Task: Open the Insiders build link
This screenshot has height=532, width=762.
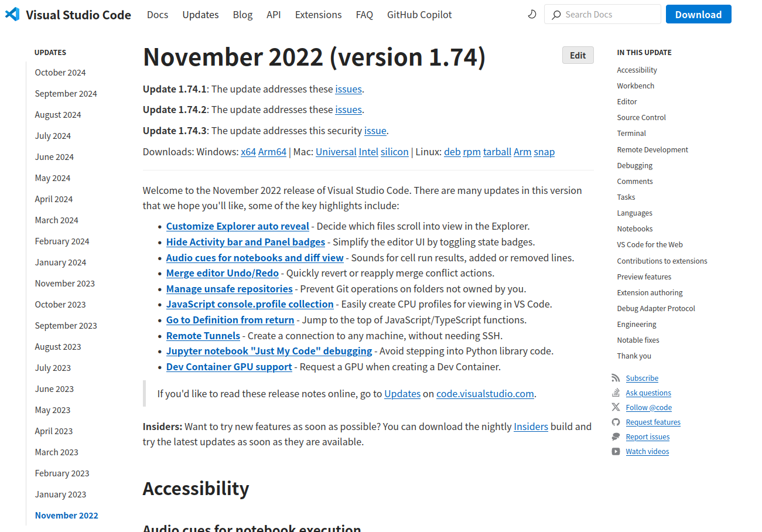Action: 531,427
